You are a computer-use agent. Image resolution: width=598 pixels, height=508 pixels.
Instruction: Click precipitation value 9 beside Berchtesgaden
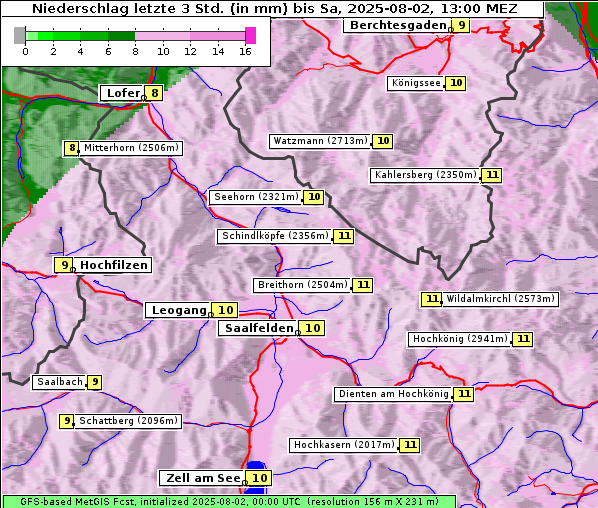(461, 26)
